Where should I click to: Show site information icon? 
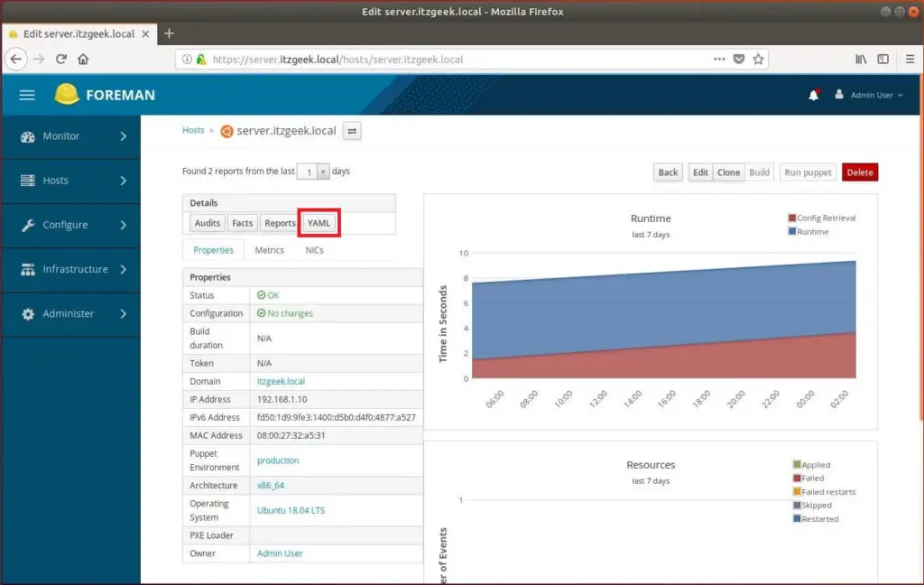pos(187,59)
